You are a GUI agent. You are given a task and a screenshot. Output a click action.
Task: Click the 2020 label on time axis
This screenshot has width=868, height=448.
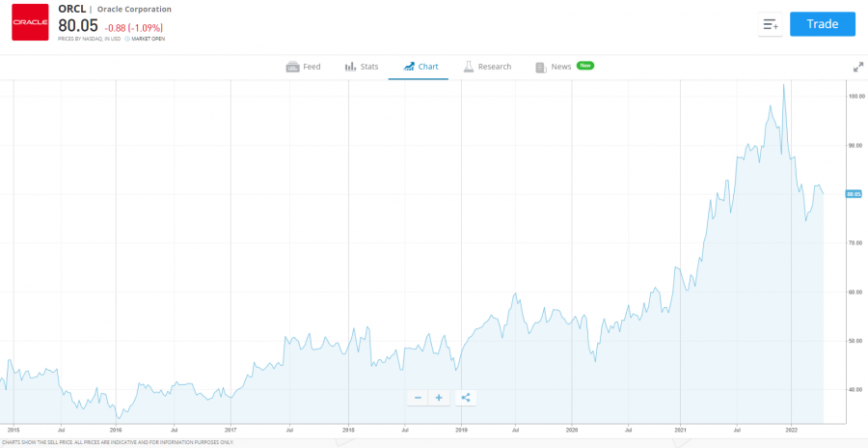pos(572,429)
